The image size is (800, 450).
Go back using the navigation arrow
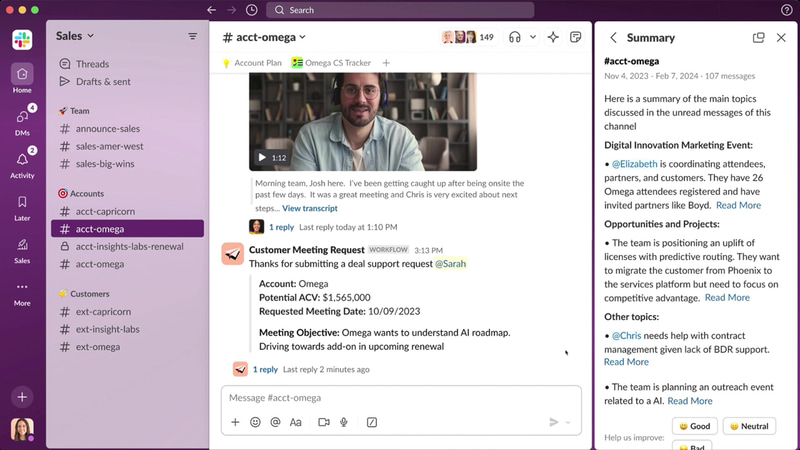point(211,10)
